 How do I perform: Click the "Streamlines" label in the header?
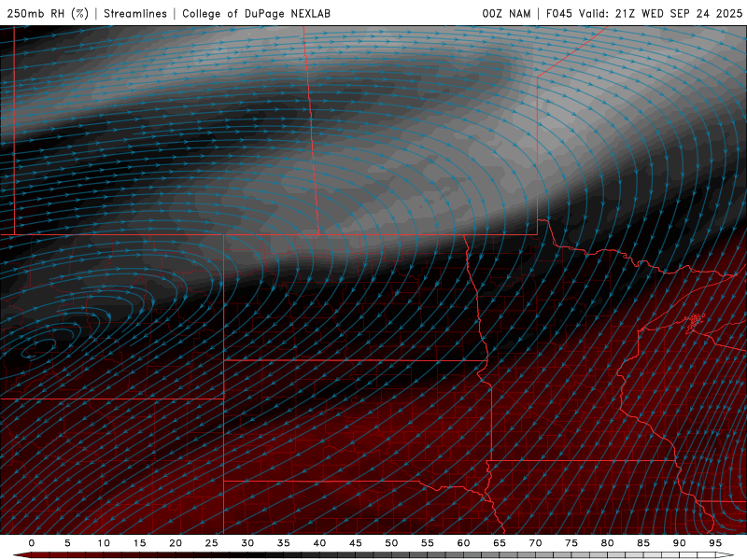pos(135,13)
